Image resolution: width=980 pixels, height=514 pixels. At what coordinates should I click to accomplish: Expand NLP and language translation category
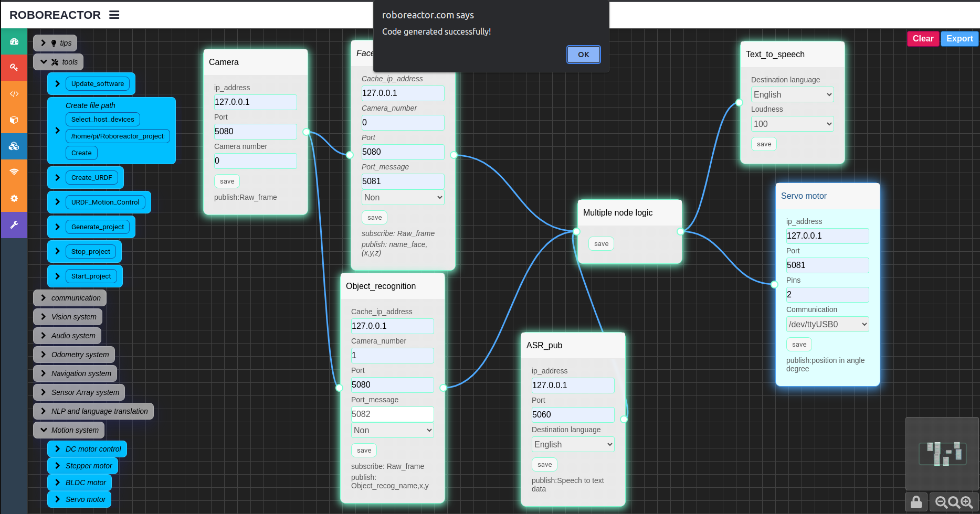coord(93,411)
